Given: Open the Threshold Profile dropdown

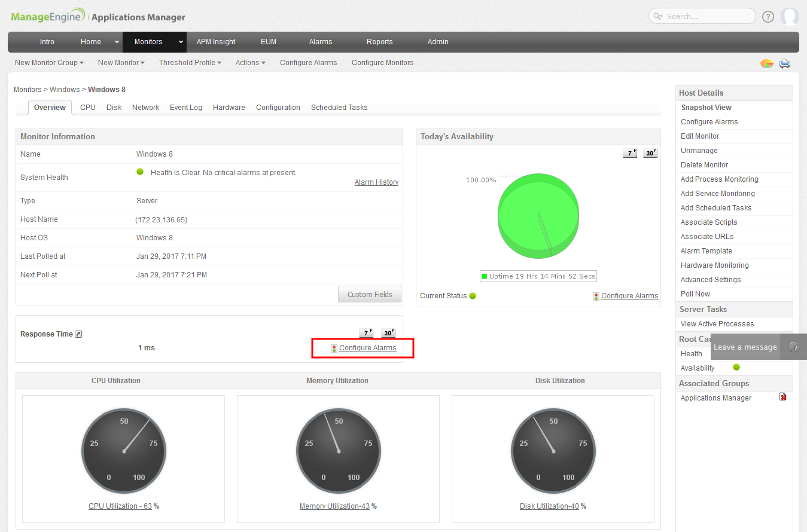Looking at the screenshot, I should point(190,63).
